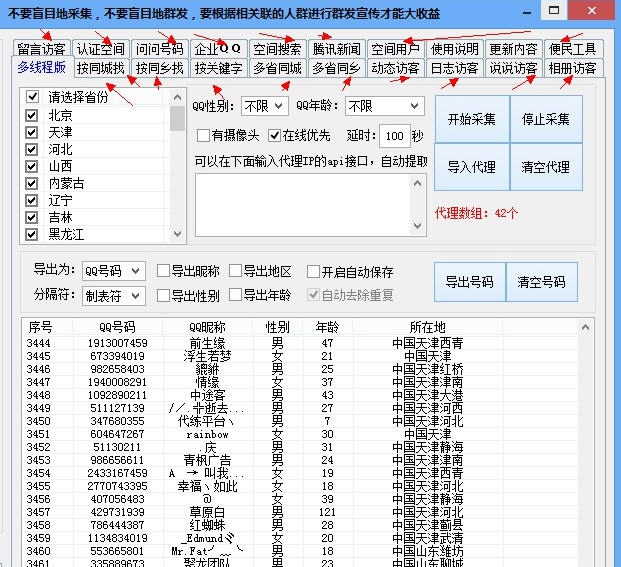Viewport: 621px width, 567px height.
Task: Open the 多省同城 tab
Action: [277, 68]
